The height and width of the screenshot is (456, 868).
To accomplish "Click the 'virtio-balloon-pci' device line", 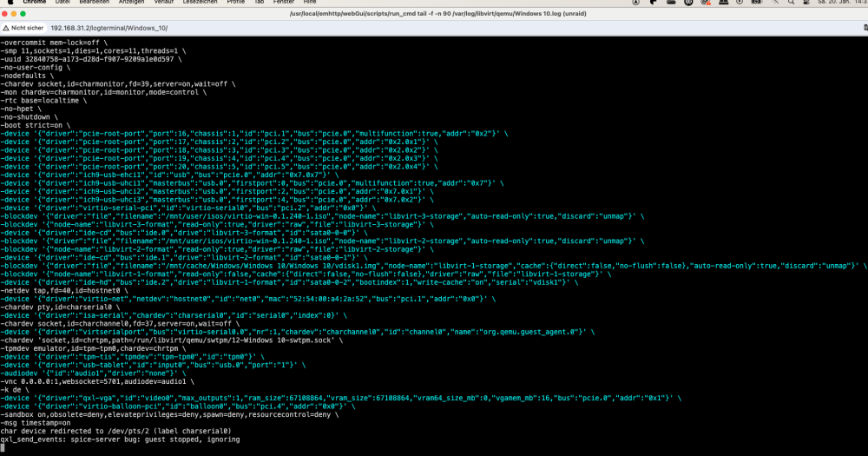I will coord(178,406).
